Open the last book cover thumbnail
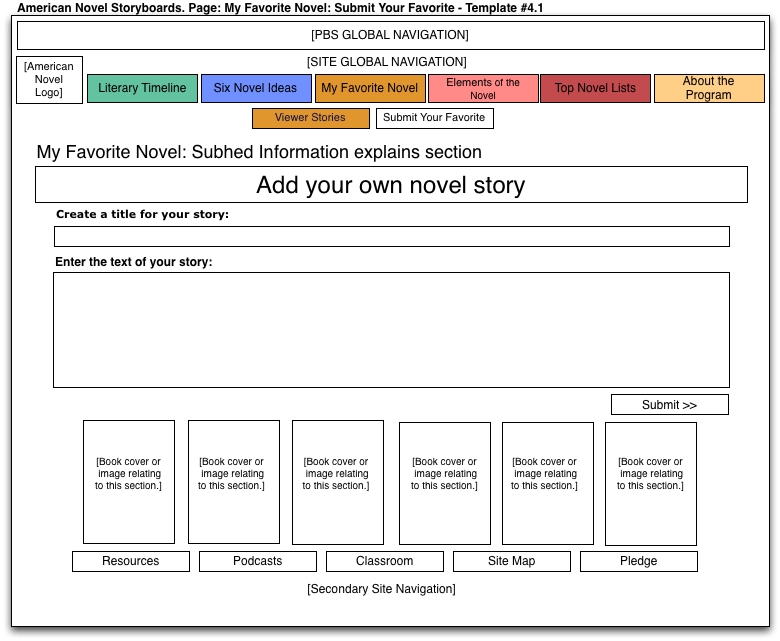Viewport: 780px width, 641px height. point(650,483)
